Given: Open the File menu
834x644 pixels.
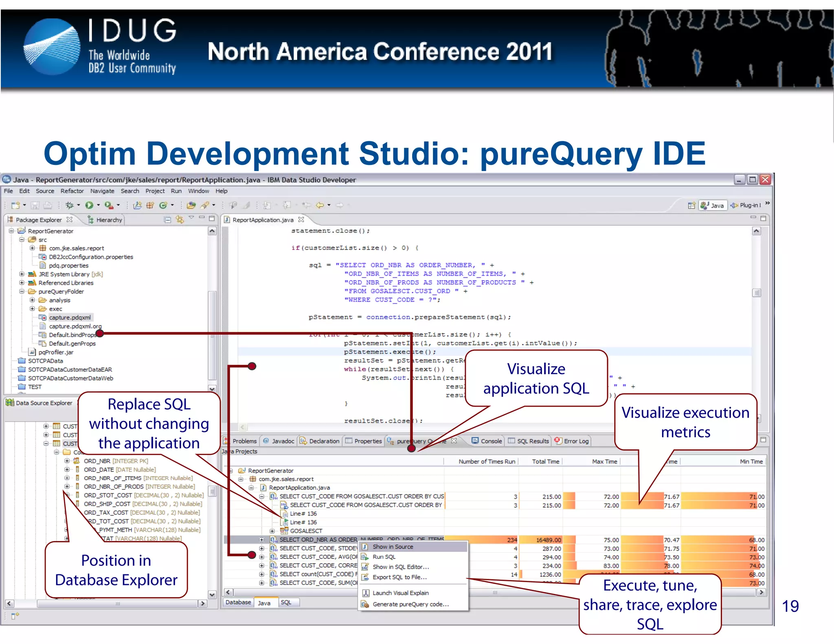Looking at the screenshot, I should [x=8, y=191].
